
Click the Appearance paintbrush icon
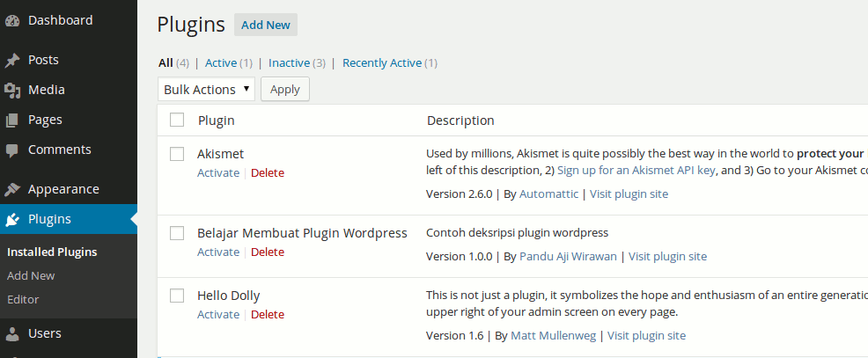coord(12,189)
